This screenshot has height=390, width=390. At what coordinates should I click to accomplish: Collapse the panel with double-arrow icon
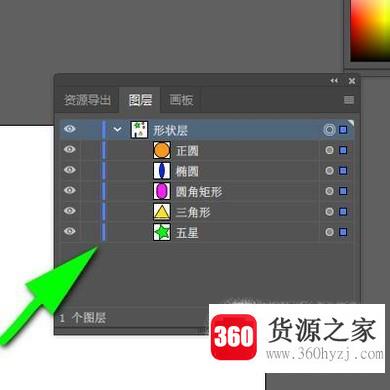click(334, 81)
